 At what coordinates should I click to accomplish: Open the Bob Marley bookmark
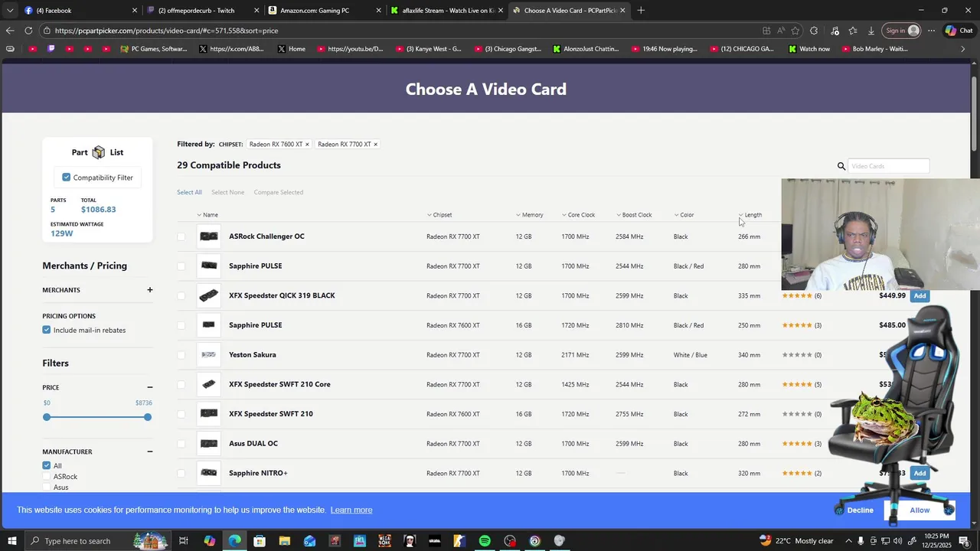point(874,49)
